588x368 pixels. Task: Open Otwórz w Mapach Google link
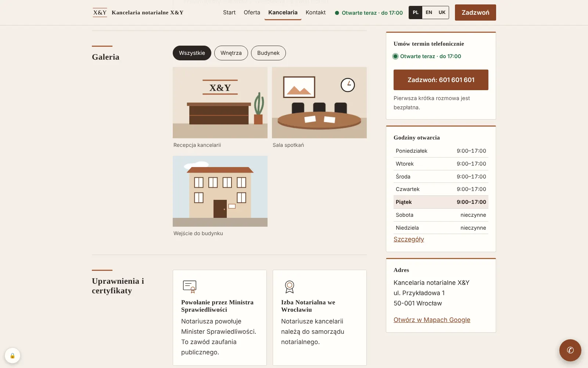[432, 320]
